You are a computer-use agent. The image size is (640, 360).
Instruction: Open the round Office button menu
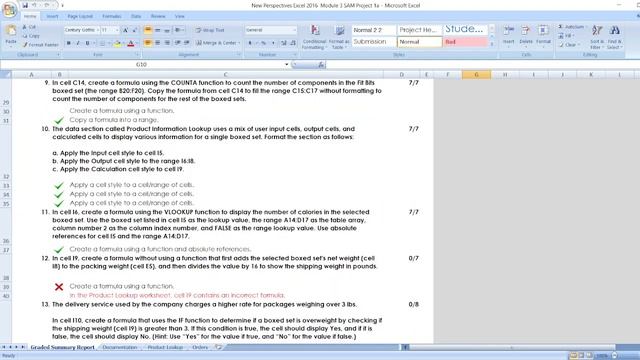[9, 9]
